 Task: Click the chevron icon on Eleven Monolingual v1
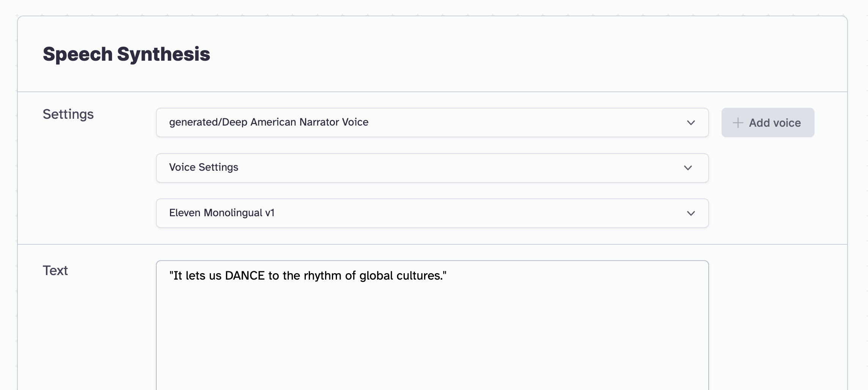pyautogui.click(x=691, y=213)
